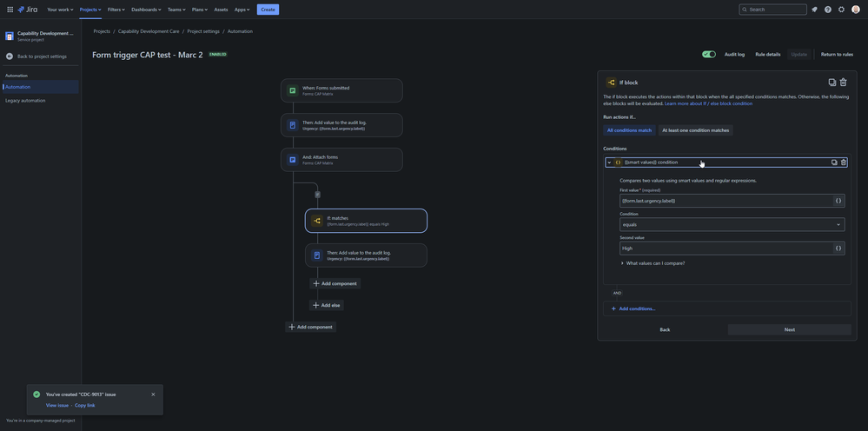Click the If block header branch icon
The image size is (868, 431).
[611, 83]
